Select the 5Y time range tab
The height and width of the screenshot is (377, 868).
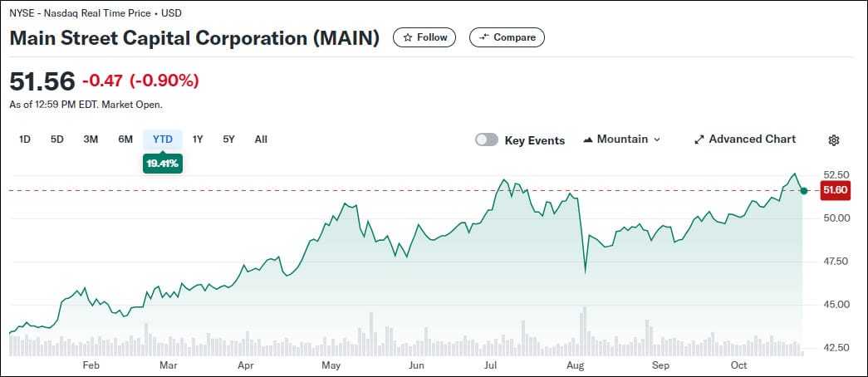click(x=228, y=140)
